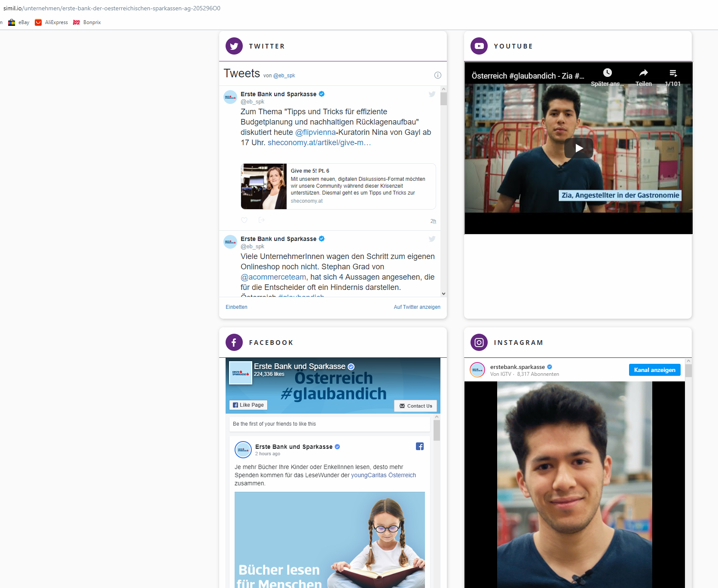Open youngCaritas Österreich link
This screenshot has width=718, height=588.
(x=383, y=475)
